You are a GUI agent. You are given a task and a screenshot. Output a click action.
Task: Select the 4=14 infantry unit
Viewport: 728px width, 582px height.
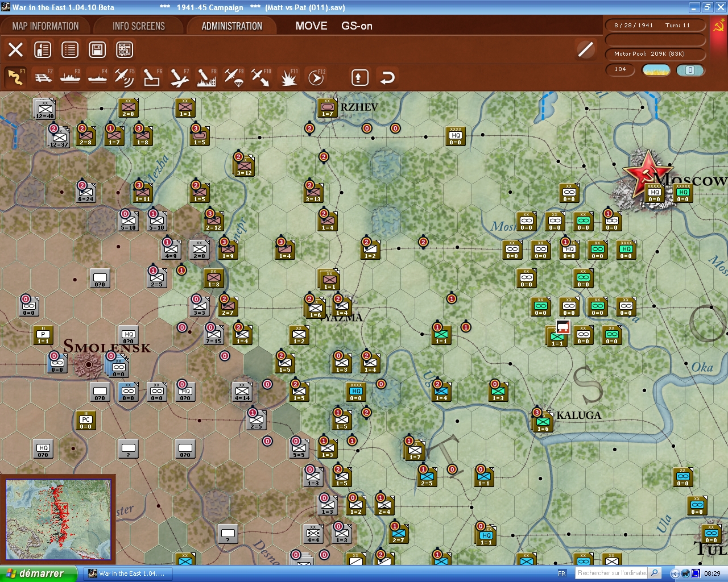[242, 391]
